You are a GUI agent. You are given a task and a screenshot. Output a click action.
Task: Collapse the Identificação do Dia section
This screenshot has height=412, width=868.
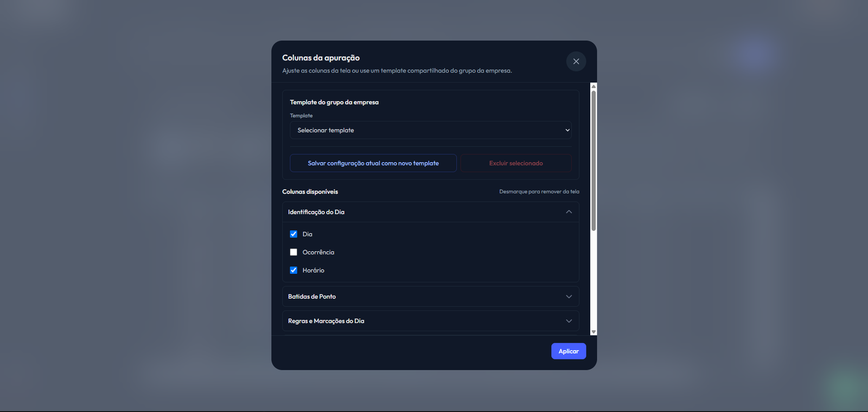(431, 212)
